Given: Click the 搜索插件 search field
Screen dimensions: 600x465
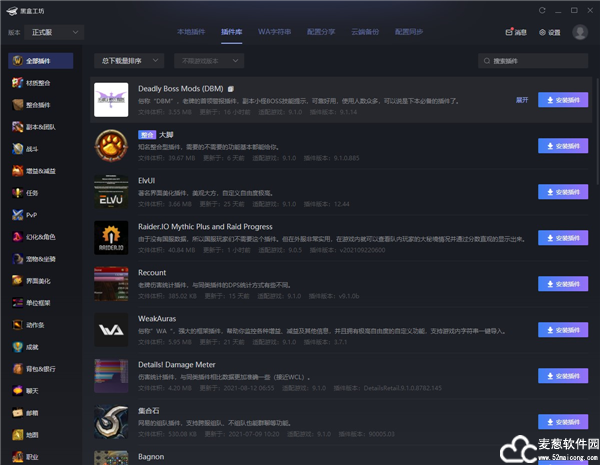Looking at the screenshot, I should pyautogui.click(x=533, y=61).
